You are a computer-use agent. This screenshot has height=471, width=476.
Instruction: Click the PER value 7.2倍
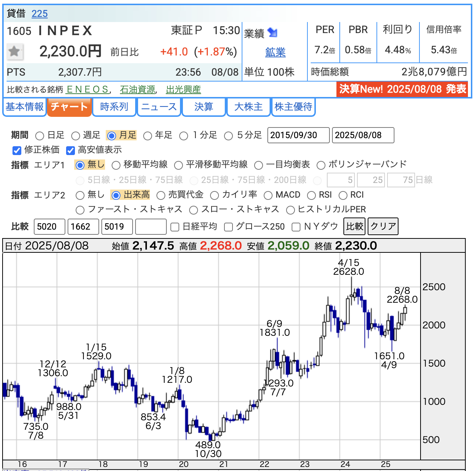click(x=325, y=50)
